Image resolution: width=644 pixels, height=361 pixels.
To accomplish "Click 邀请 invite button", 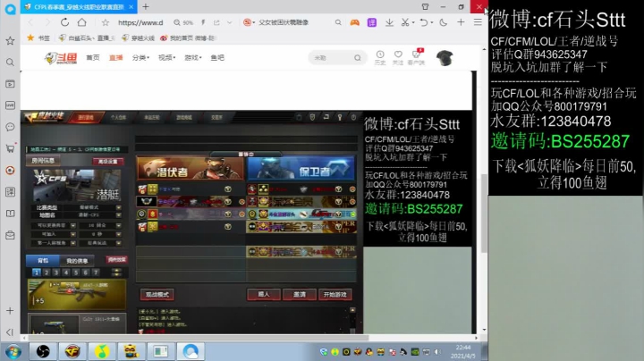I will [x=300, y=294].
